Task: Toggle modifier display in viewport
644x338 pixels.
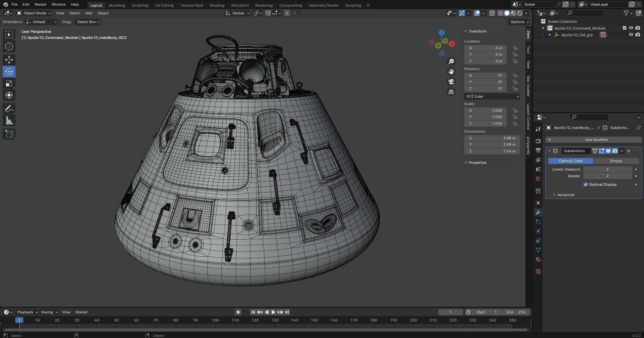Action: 608,151
